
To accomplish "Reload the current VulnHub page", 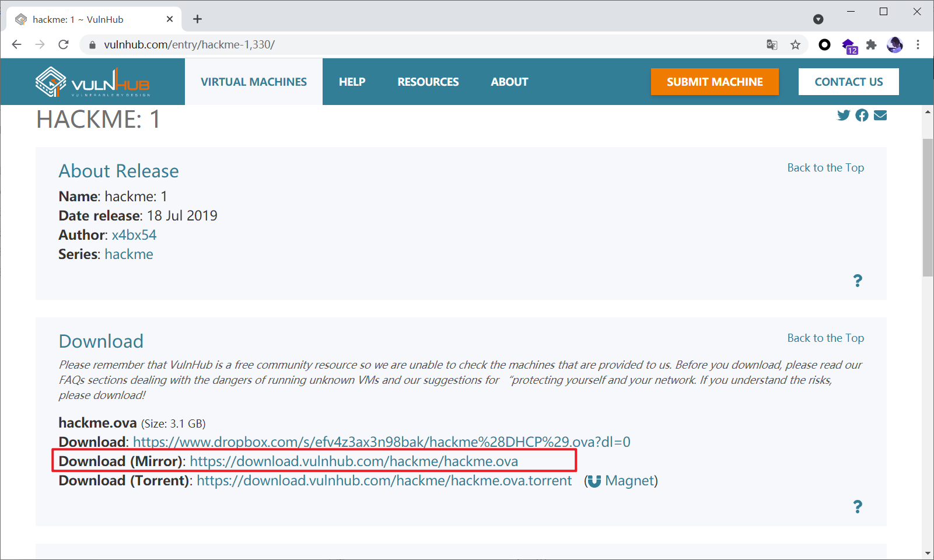I will (64, 44).
